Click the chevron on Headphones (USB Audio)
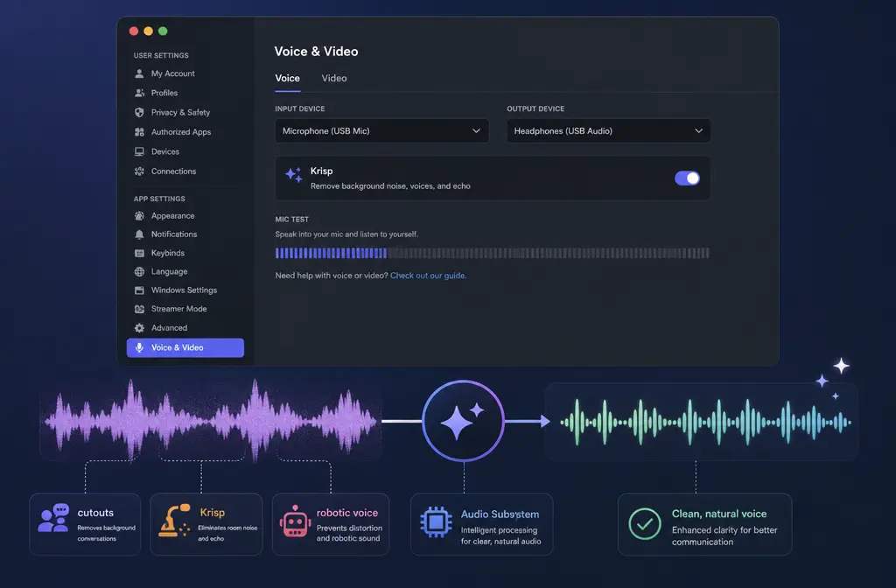This screenshot has width=896, height=588. pos(698,131)
